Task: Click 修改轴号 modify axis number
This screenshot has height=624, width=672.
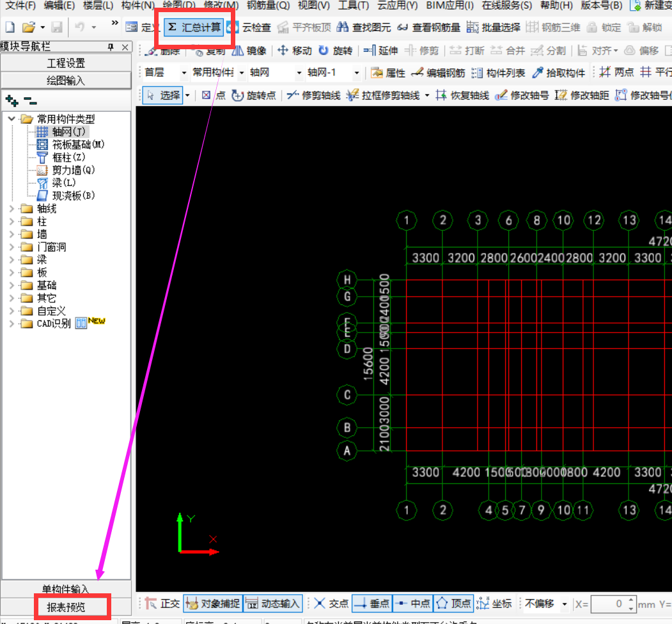Action: point(522,95)
